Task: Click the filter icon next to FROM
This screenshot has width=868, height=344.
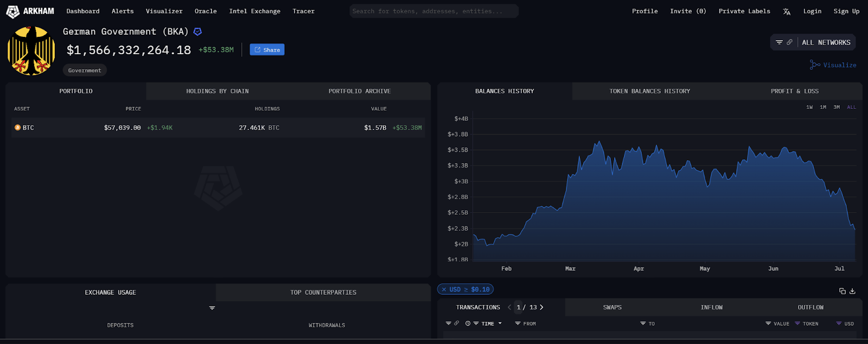Action: coord(518,323)
